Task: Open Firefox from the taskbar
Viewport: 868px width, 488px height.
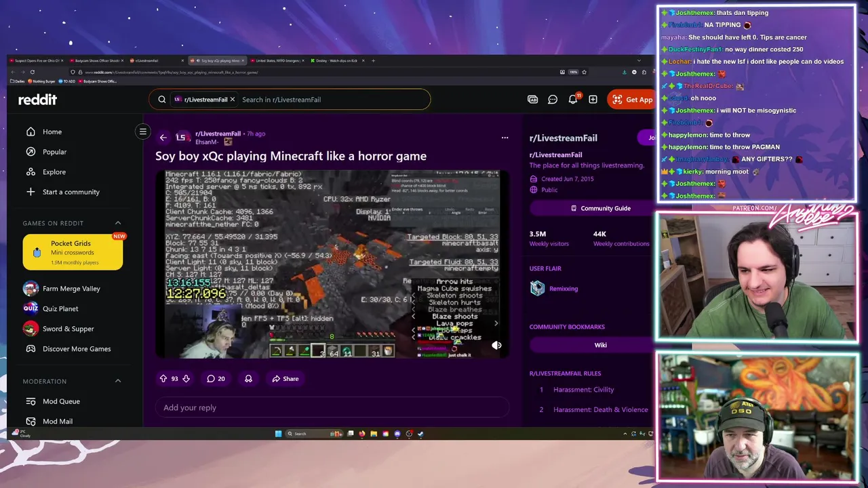Action: tap(361, 434)
